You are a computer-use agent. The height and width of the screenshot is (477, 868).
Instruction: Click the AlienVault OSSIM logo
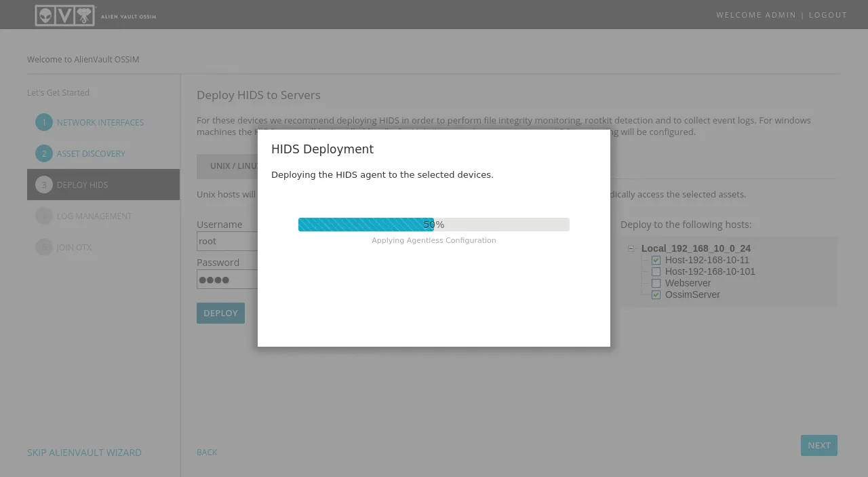pyautogui.click(x=95, y=15)
